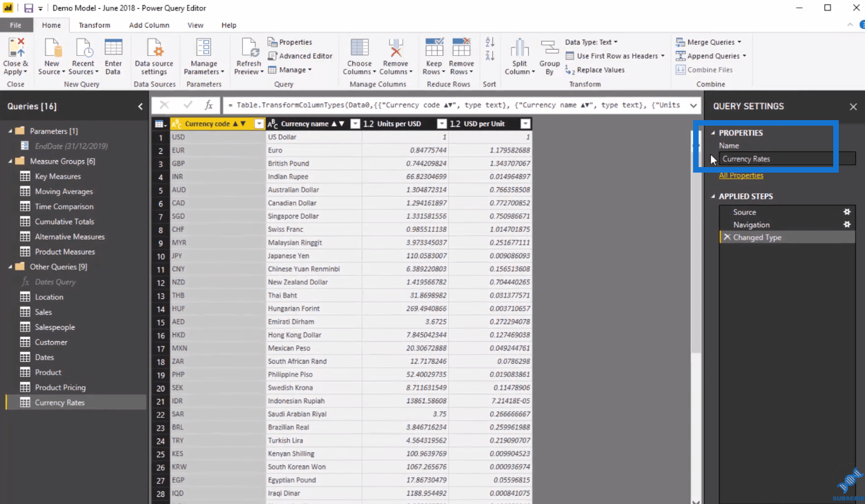
Task: Switch to the View tab
Action: tap(195, 26)
